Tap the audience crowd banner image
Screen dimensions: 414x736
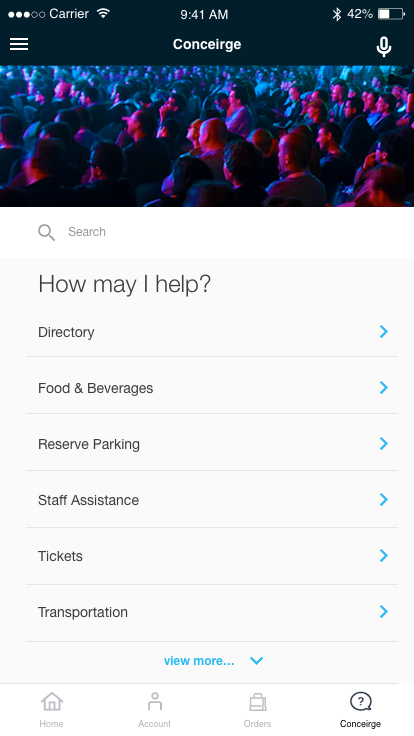click(207, 136)
